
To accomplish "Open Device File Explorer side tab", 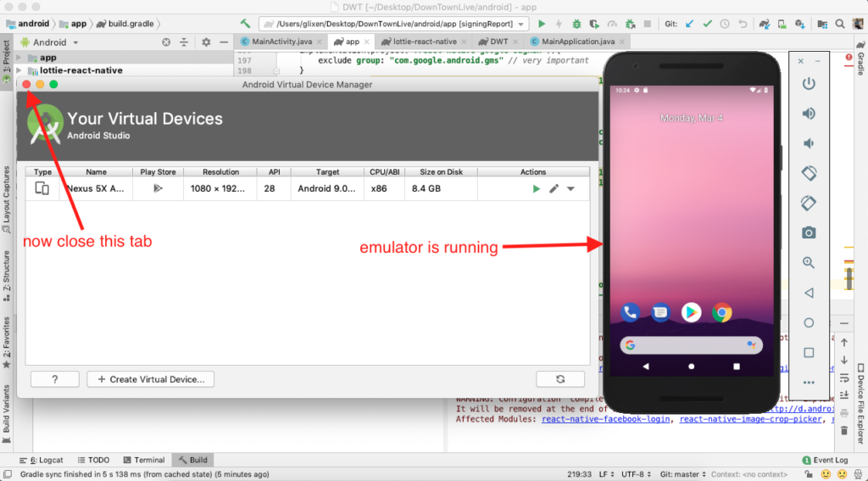I will [861, 403].
